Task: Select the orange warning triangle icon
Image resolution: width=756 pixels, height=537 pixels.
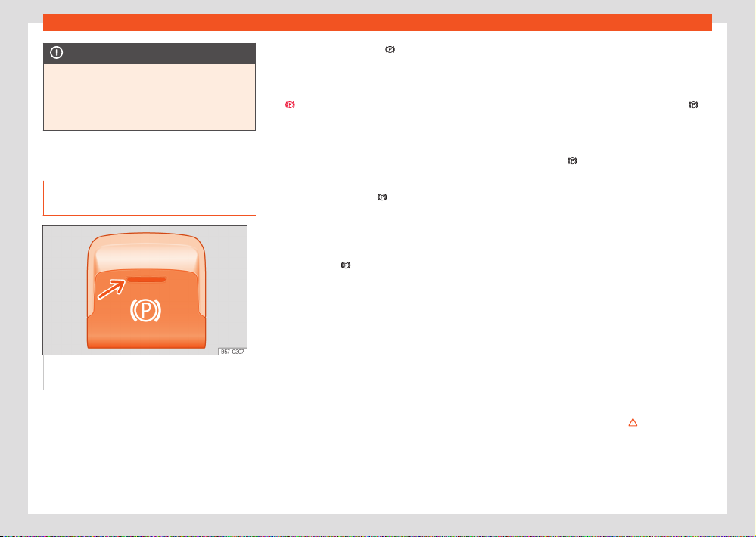Action: tap(633, 424)
